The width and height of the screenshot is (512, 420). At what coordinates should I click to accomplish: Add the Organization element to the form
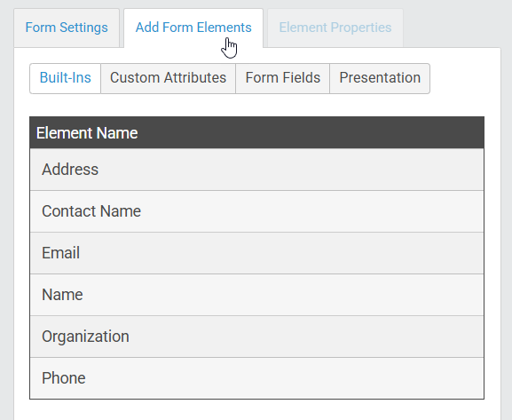pos(256,337)
